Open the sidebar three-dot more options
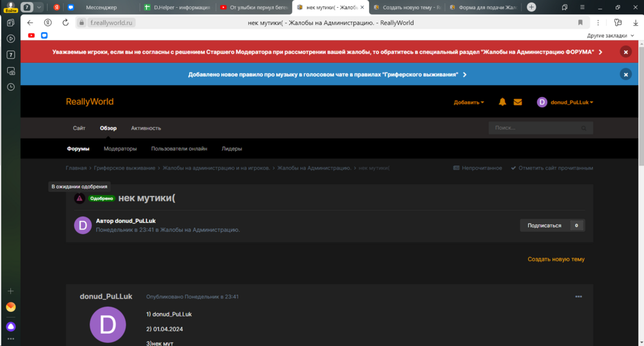The image size is (644, 346). click(x=11, y=339)
